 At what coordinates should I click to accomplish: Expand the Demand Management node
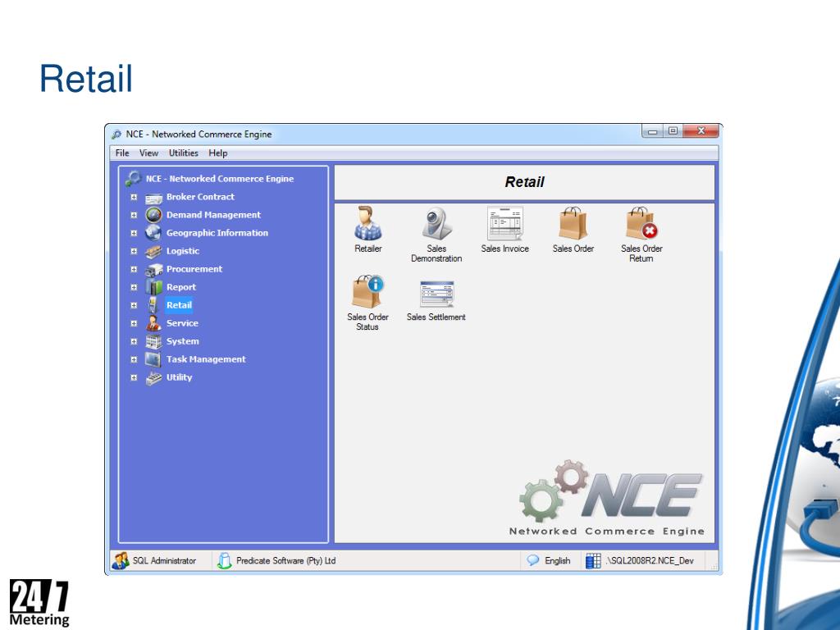tap(134, 216)
